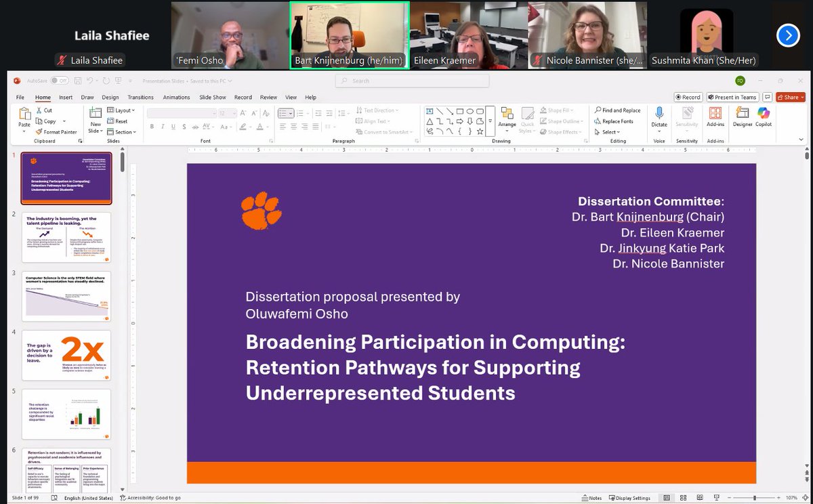
Task: Select the Text Box shape icon
Action: tap(430, 111)
